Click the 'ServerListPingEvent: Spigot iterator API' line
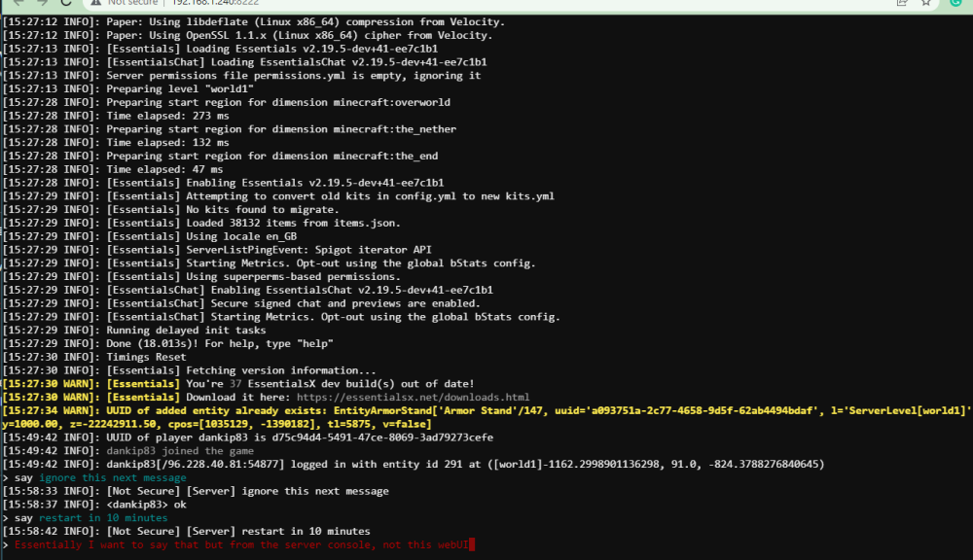The height and width of the screenshot is (560, 973). [x=217, y=250]
